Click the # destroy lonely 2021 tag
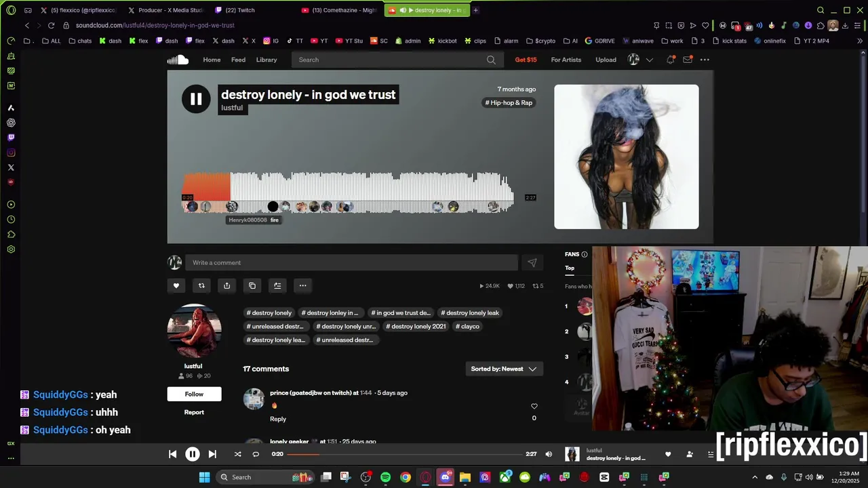The height and width of the screenshot is (488, 868). click(x=416, y=327)
